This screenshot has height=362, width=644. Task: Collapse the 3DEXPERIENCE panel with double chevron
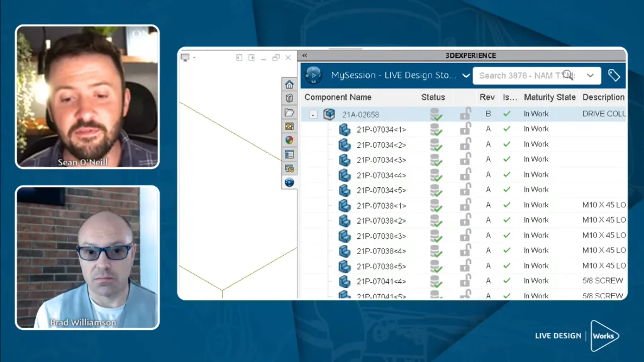(x=305, y=56)
